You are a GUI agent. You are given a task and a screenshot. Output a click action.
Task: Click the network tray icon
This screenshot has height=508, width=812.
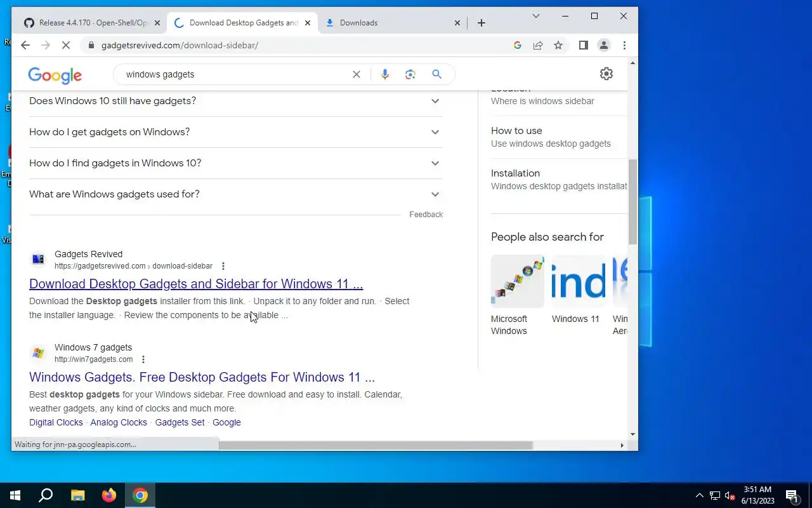[715, 495]
